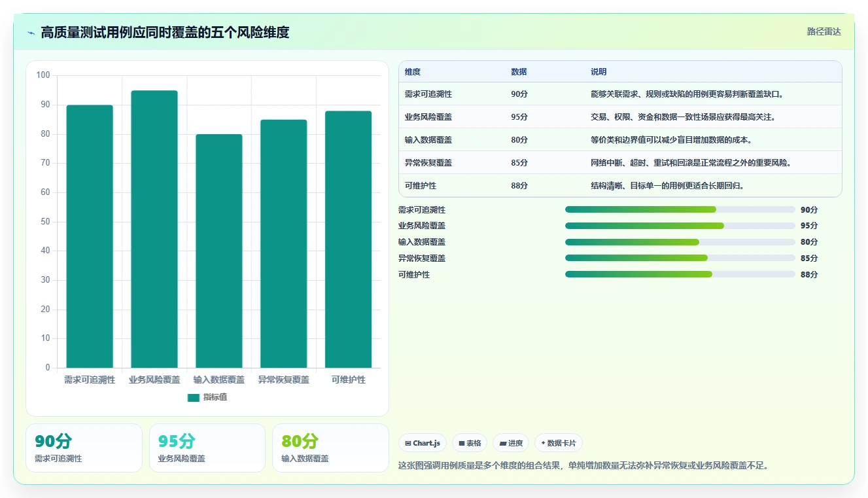Open the 95分 业务风险覆盖 data card
This screenshot has height=498, width=868.
point(207,448)
